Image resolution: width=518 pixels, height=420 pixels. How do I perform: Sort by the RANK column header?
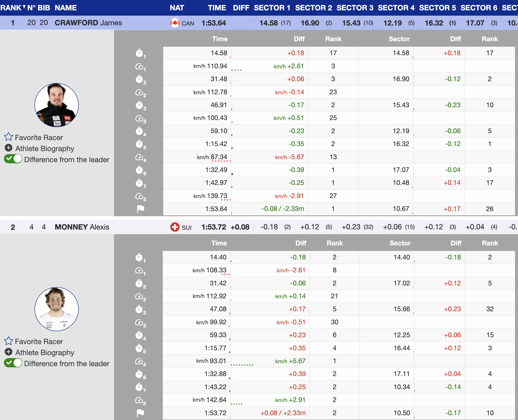point(11,8)
